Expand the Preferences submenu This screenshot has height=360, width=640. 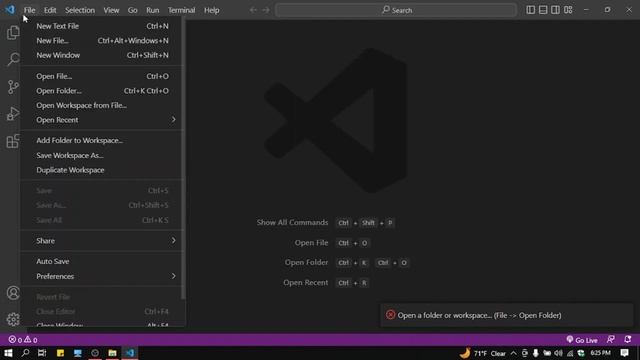102,276
